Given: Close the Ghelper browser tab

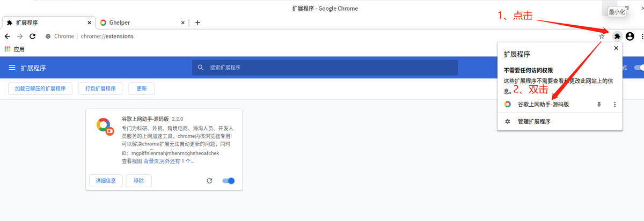Looking at the screenshot, I should [x=183, y=23].
